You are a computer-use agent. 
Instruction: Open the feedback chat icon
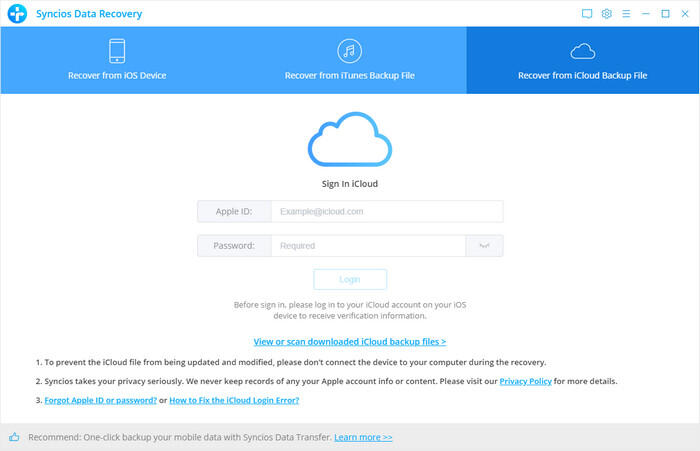(x=587, y=14)
